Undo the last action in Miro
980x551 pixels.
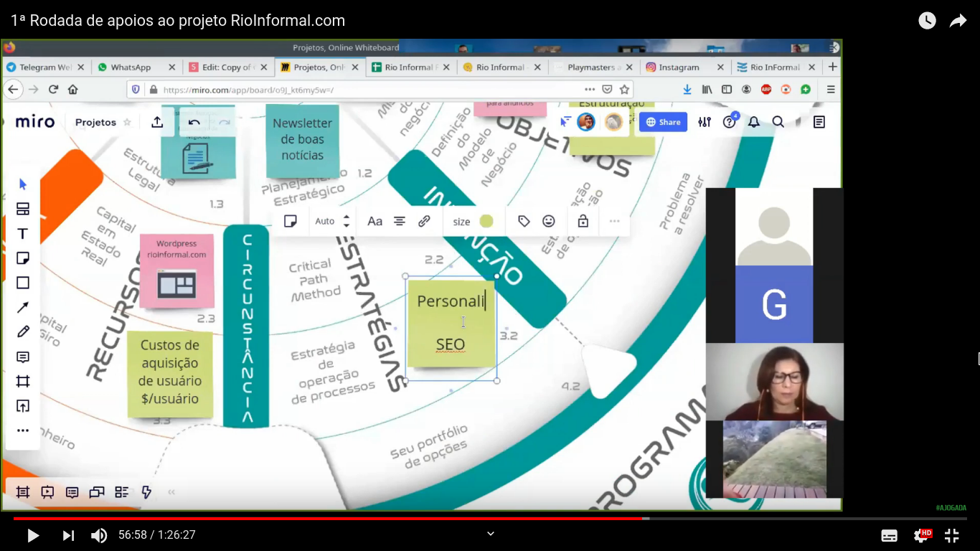(x=194, y=122)
